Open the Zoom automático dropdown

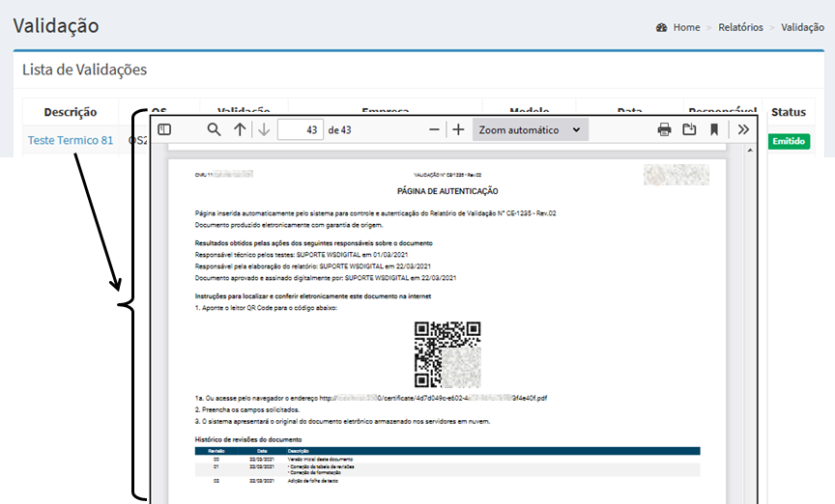click(x=531, y=129)
